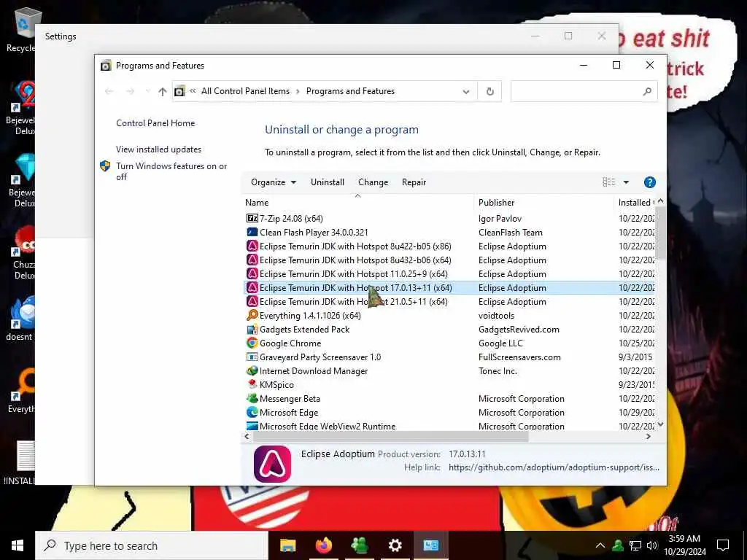747x560 pixels.
Task: Click the search magnifier in Control Panel search
Action: tap(647, 91)
